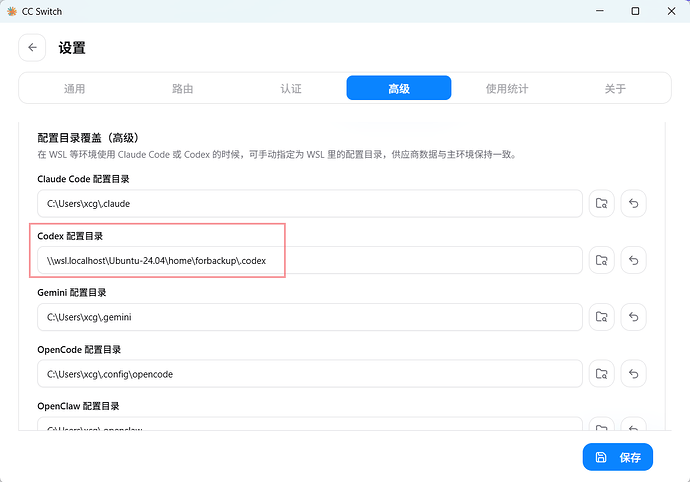Click the Codex 配置目录 label

70,236
